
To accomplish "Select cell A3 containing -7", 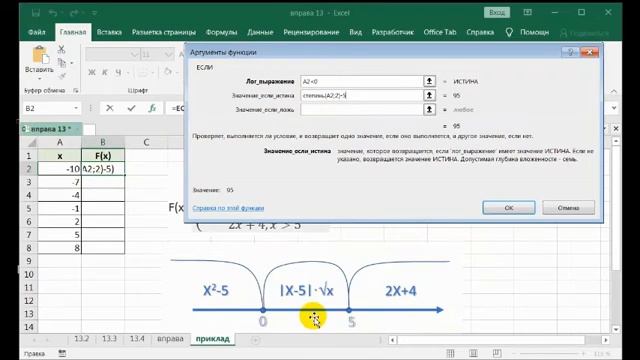I will point(60,182).
